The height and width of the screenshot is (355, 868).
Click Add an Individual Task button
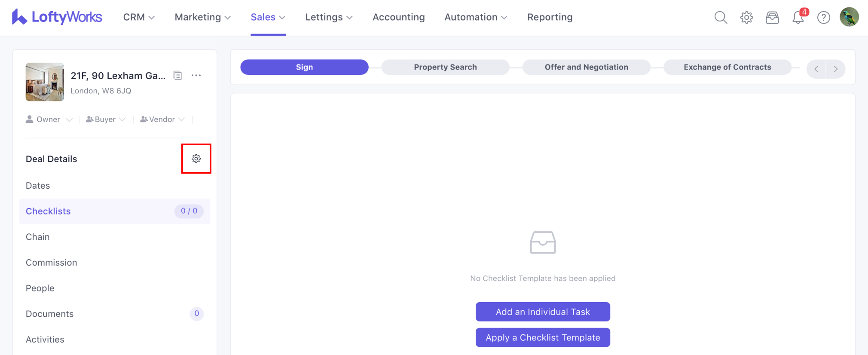click(x=542, y=312)
